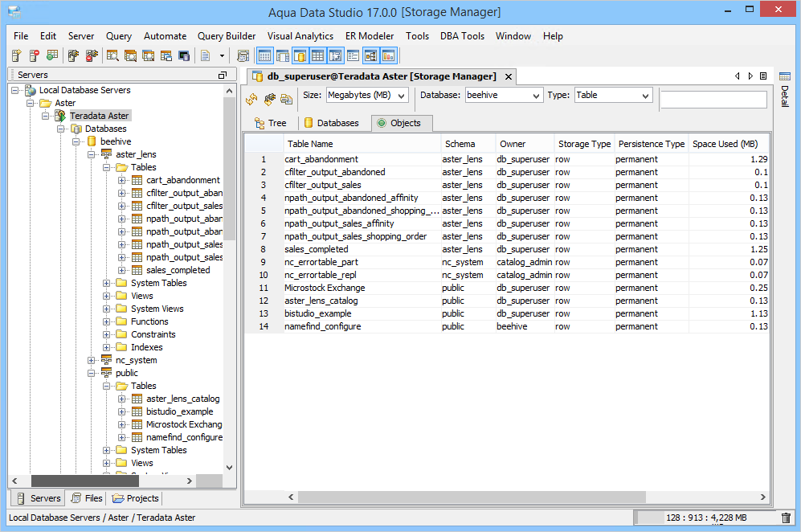Click the Local Database Servers root icon
Viewport: 801px width, 532px height.
click(31, 91)
